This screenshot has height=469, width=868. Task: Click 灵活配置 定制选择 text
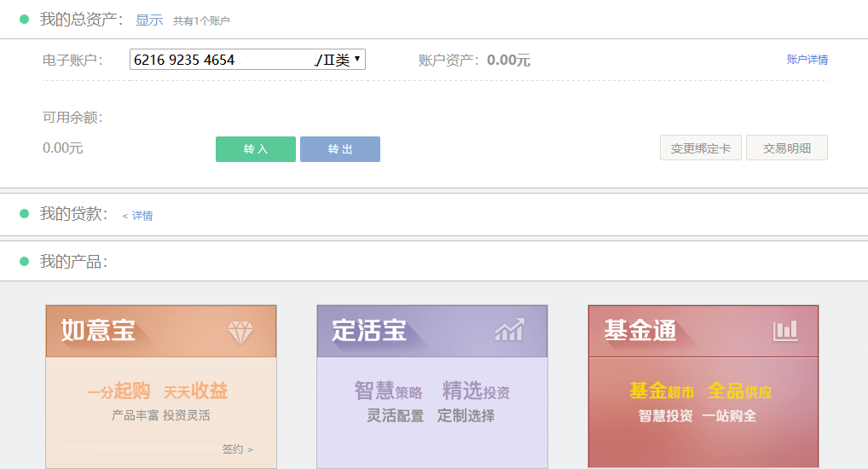pos(431,415)
